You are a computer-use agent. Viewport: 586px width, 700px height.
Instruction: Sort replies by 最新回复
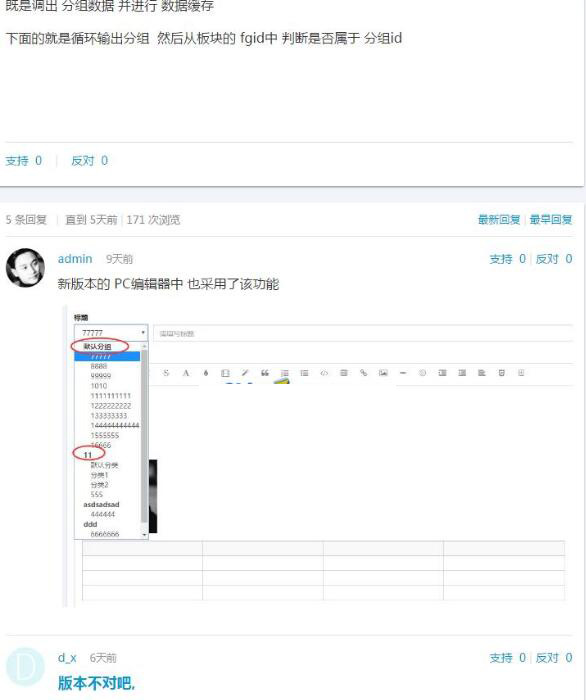coord(499,220)
